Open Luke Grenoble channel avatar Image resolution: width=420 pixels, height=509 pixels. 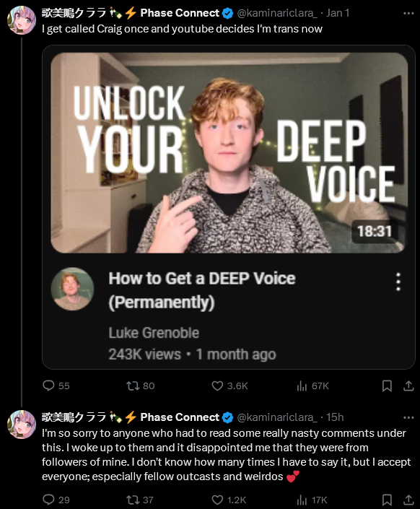click(x=72, y=289)
